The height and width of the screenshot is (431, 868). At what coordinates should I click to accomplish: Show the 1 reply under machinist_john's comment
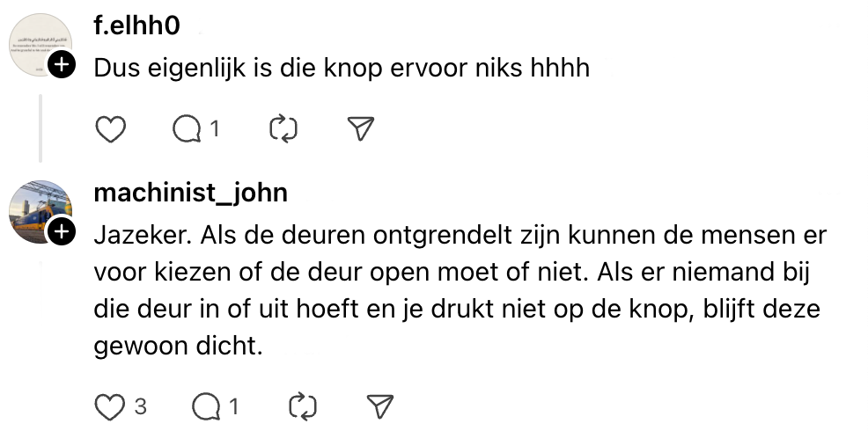[x=233, y=406]
